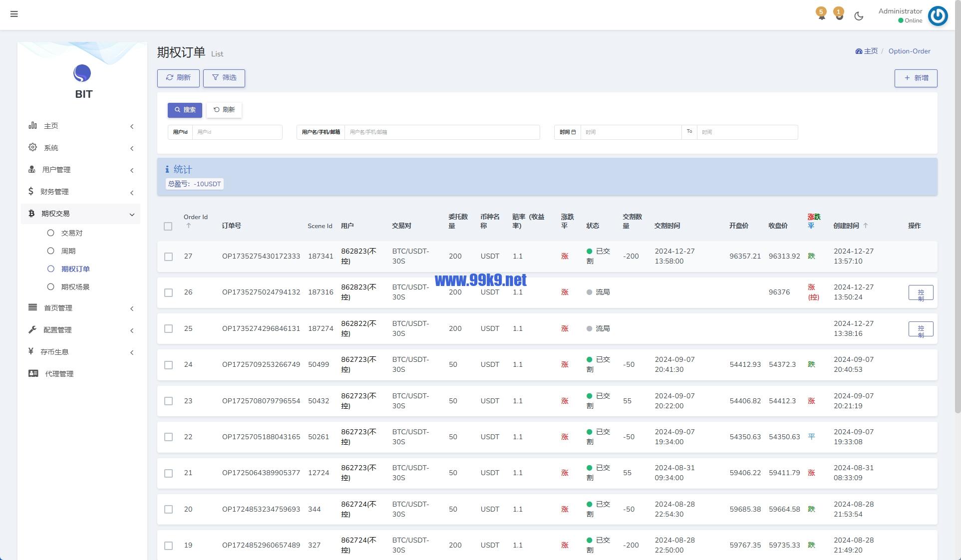Click Scene Id 187316 cell

click(x=320, y=292)
